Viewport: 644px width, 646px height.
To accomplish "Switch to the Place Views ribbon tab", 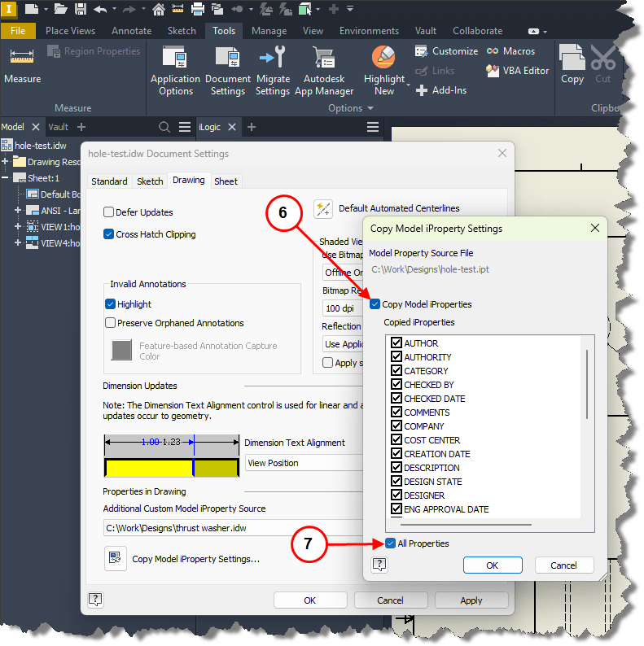I will (x=71, y=31).
